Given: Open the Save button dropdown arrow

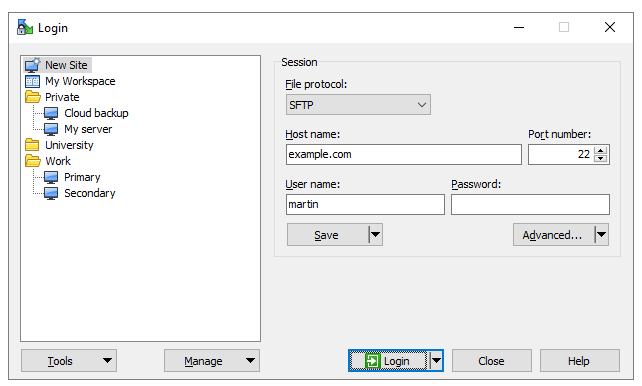Looking at the screenshot, I should (x=375, y=235).
